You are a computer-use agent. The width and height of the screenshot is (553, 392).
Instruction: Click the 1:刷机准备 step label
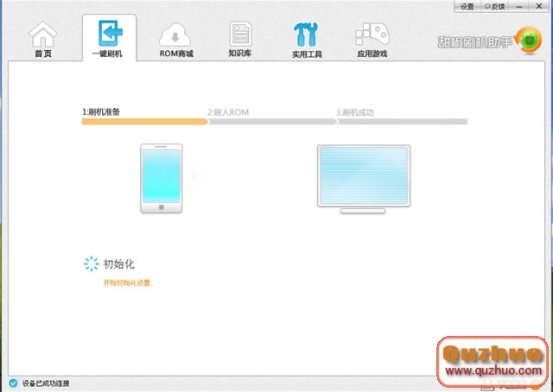[x=101, y=112]
